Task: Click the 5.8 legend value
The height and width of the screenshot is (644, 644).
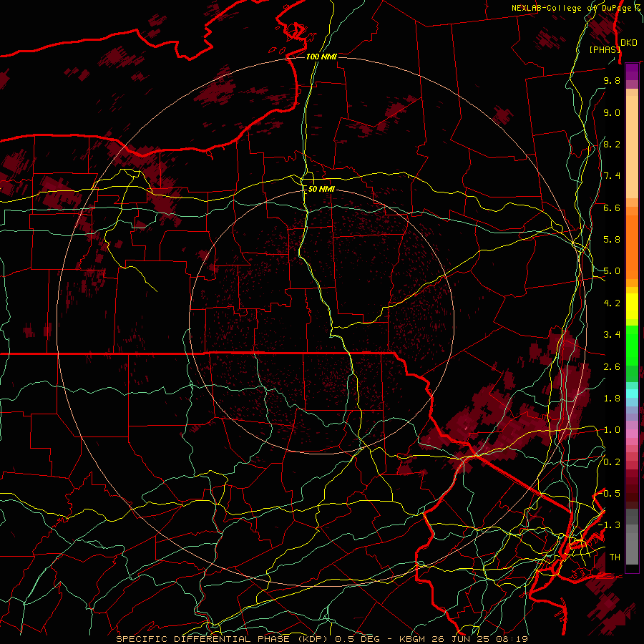Action: [612, 240]
